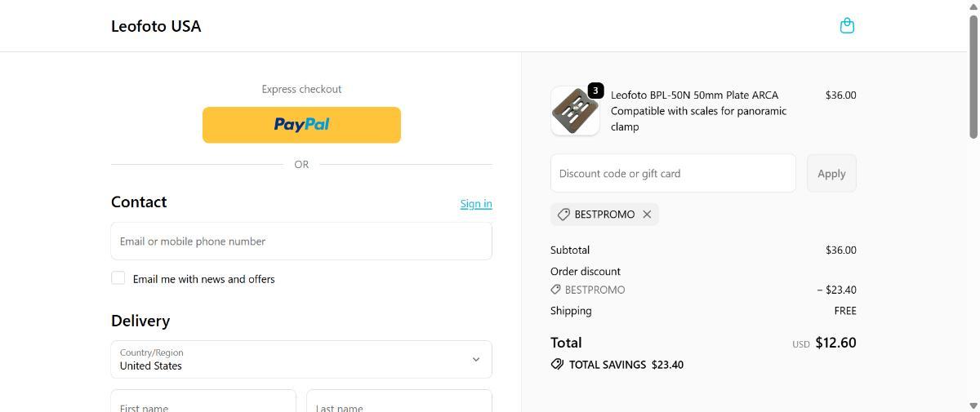Click the Discount code or gift card field
Screen dimensions: 980x412
[x=673, y=173]
